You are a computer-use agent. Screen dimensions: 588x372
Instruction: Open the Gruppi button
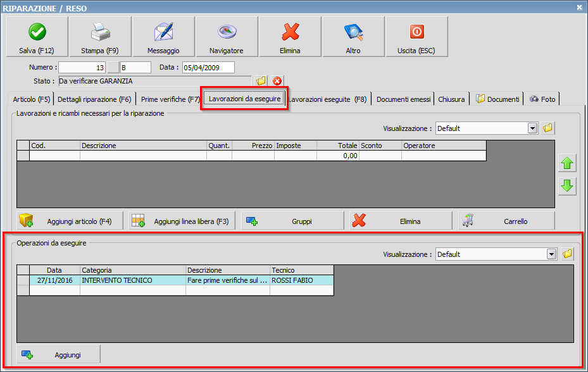[292, 221]
